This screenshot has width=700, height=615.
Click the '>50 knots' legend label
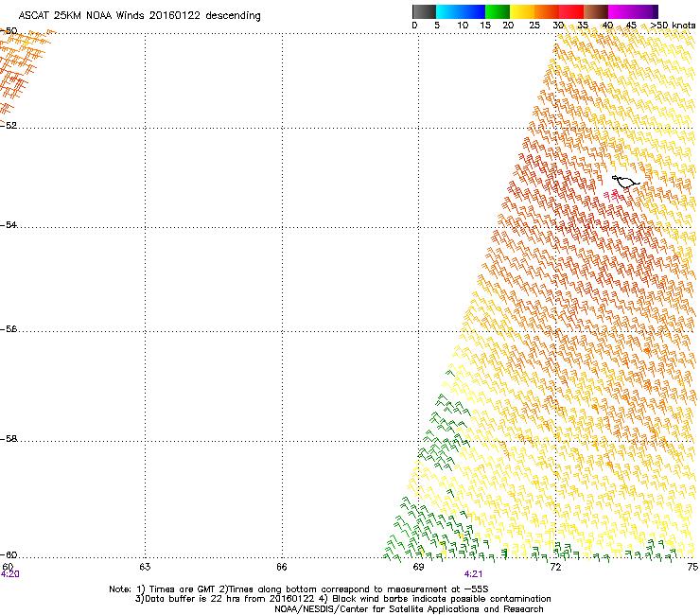coord(673,26)
